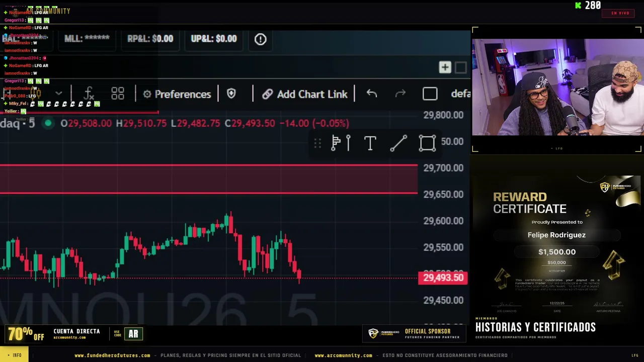The height and width of the screenshot is (362, 644).
Task: Open the indicators fx icon
Action: [x=89, y=94]
